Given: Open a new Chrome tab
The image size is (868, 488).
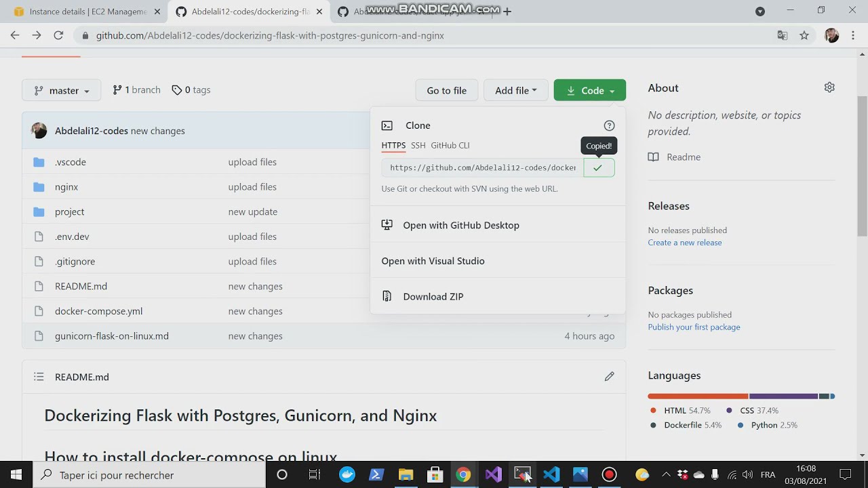Looking at the screenshot, I should (x=507, y=11).
